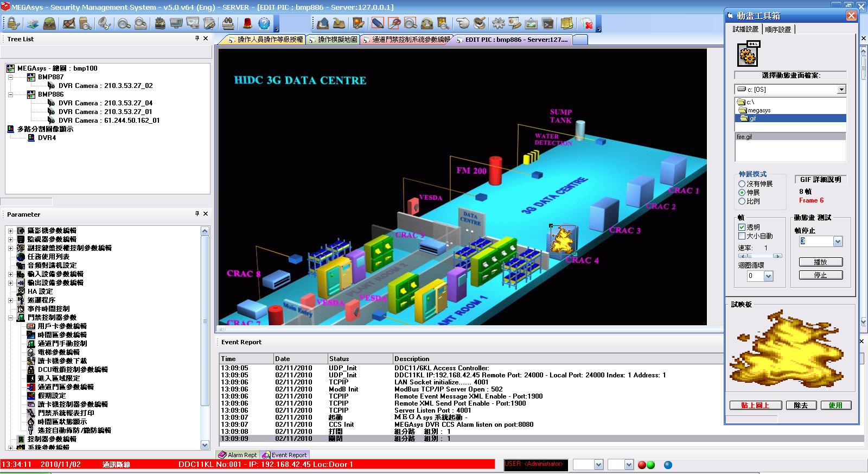Switch to the 順序設置 tab
Image resolution: width=868 pixels, height=474 pixels.
(x=778, y=29)
